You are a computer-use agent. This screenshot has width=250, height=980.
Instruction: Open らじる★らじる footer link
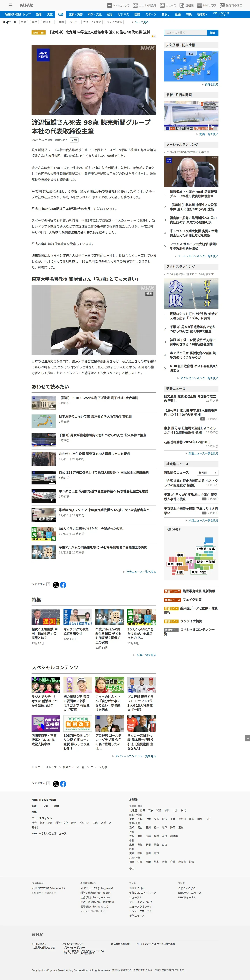(x=187, y=888)
